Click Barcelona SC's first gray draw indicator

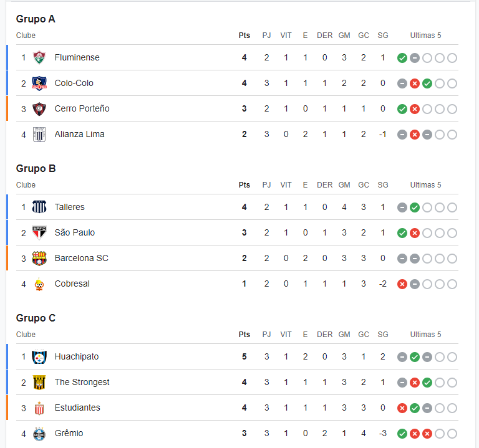[x=402, y=259]
